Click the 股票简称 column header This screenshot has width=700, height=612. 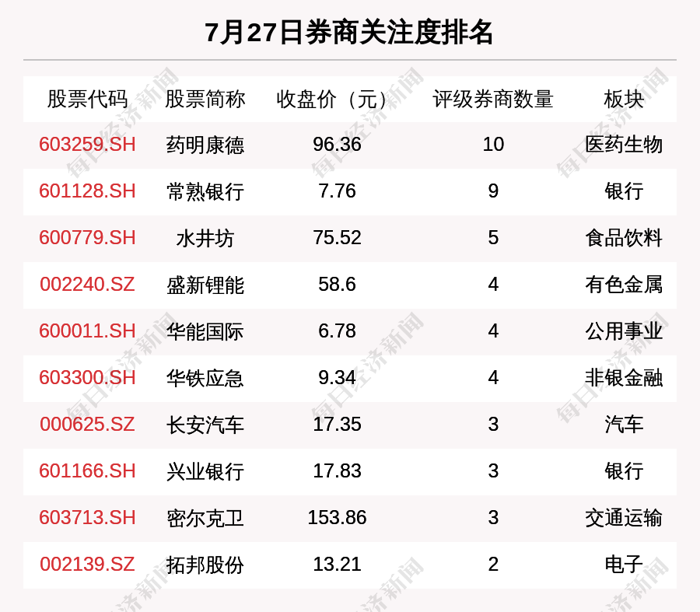coord(205,99)
